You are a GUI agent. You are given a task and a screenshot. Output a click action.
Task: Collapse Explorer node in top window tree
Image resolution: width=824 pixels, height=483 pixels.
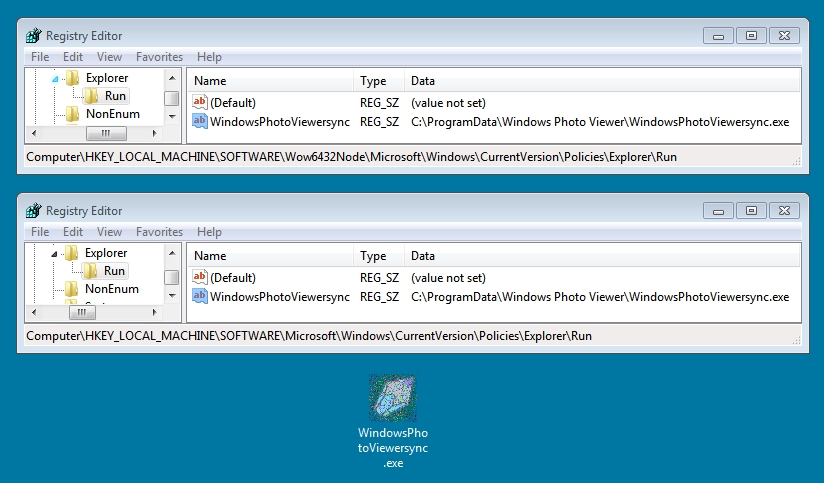pyautogui.click(x=56, y=78)
